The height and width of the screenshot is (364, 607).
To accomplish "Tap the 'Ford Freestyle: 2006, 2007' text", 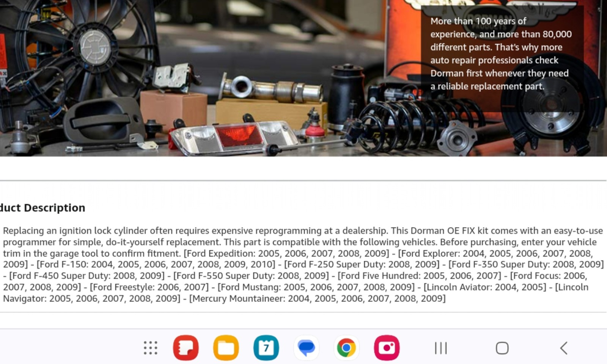I will (149, 287).
